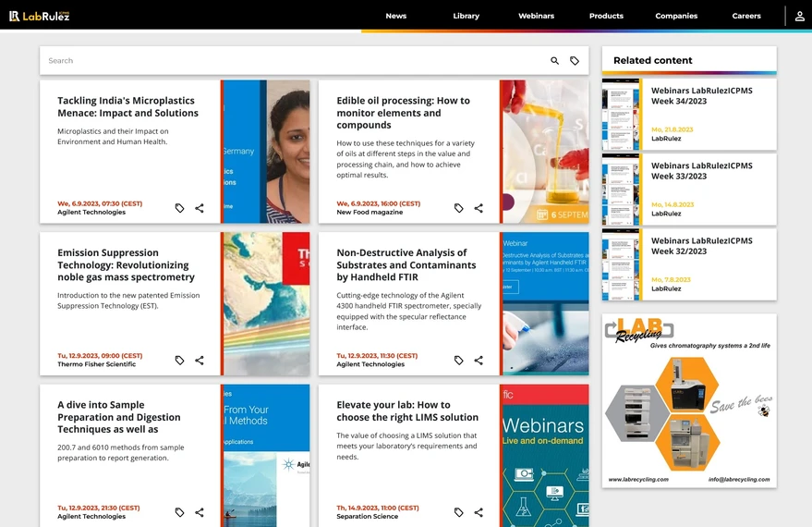Open Non-Destructive Analysis by Handheld FTIR title
Viewport: 812px width, 527px height.
coord(406,264)
